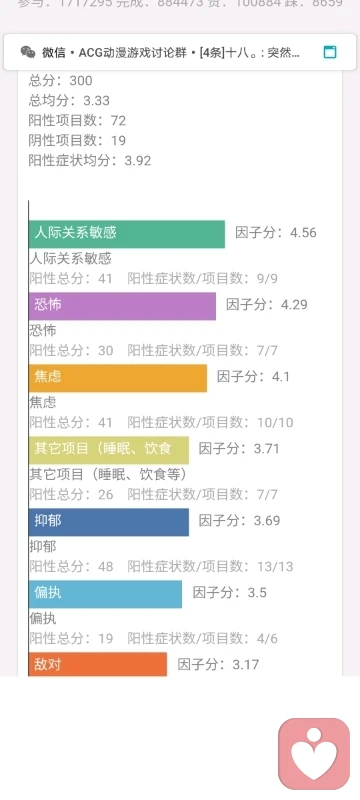The image size is (360, 800).
Task: Select the orange 焦虑 bar
Action: click(x=118, y=378)
